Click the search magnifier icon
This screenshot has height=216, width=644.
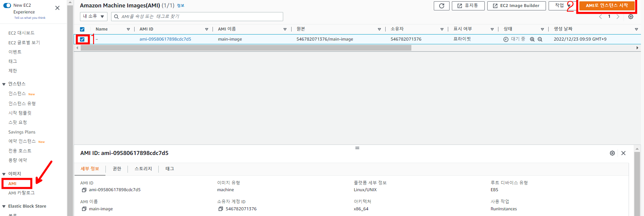click(116, 17)
